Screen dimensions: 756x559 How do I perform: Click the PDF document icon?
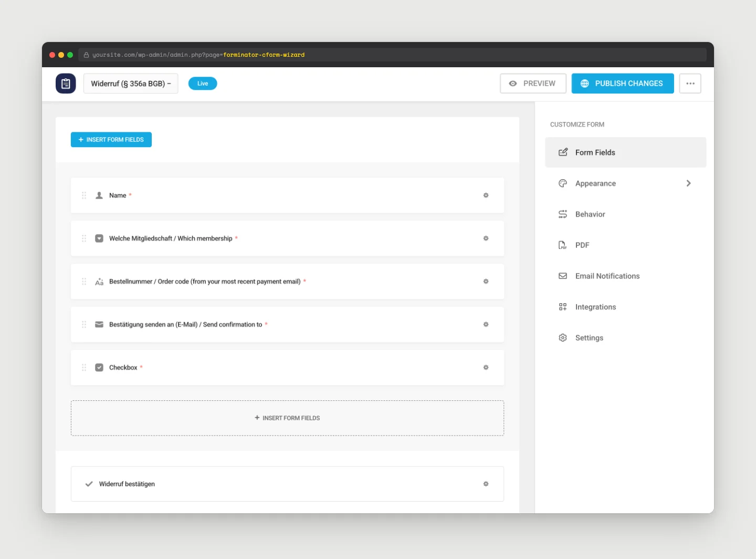(x=563, y=245)
